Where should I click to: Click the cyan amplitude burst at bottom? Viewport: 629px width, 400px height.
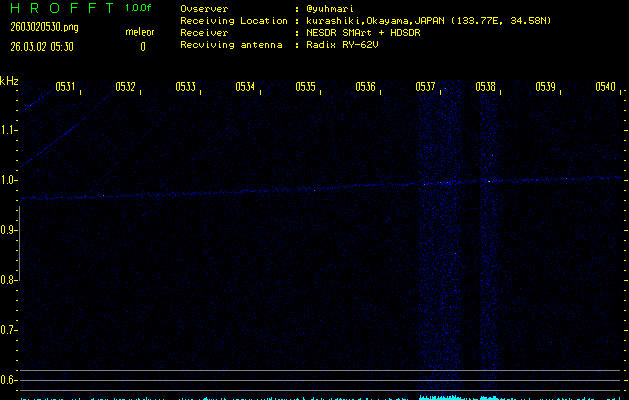pos(440,397)
